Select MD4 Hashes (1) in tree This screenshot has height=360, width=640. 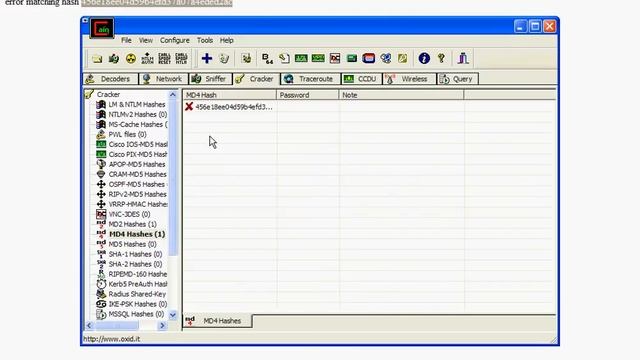pos(137,234)
